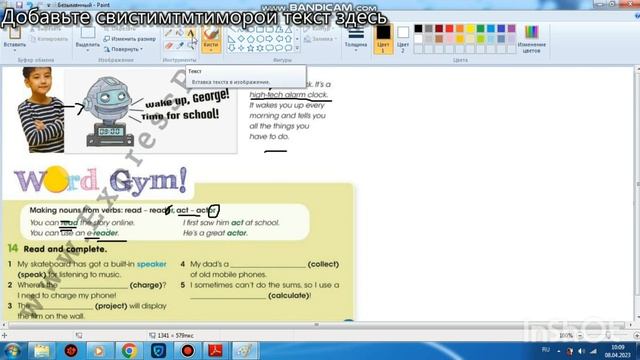Pick the dark red color swatch

click(439, 28)
